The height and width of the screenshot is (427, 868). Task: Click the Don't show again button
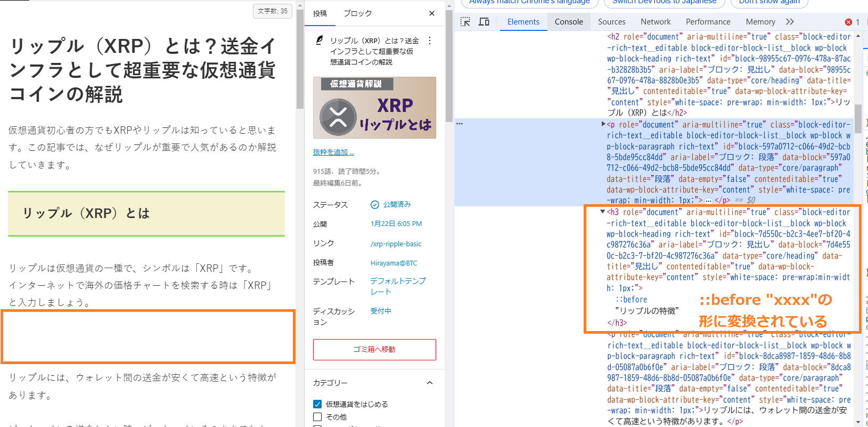click(769, 2)
